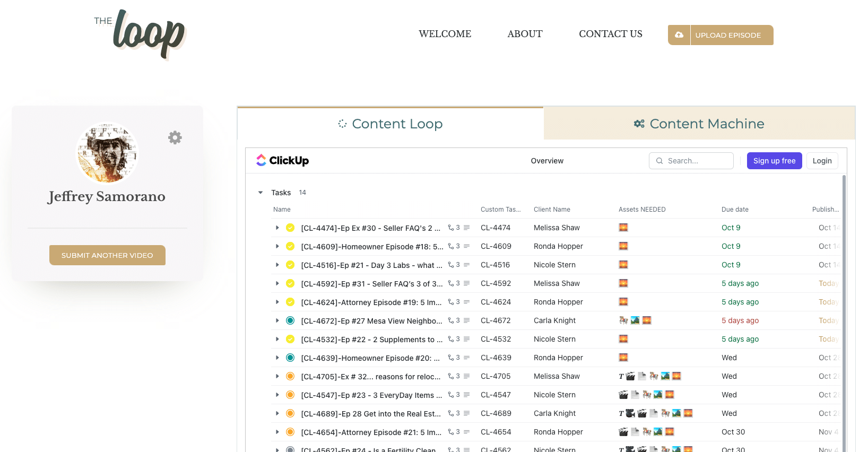
Task: Switch to the Content Loop tab
Action: tap(390, 124)
